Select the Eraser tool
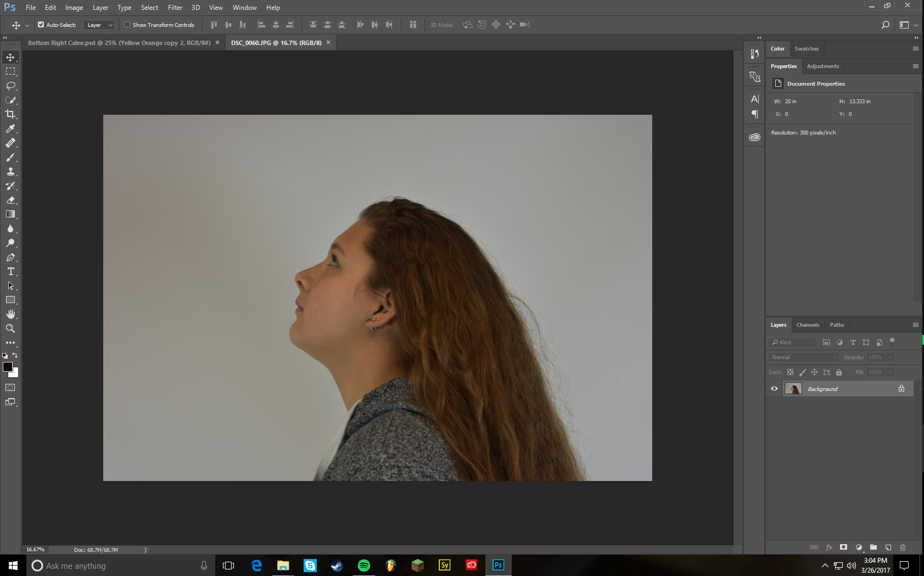This screenshot has width=924, height=576. point(10,200)
